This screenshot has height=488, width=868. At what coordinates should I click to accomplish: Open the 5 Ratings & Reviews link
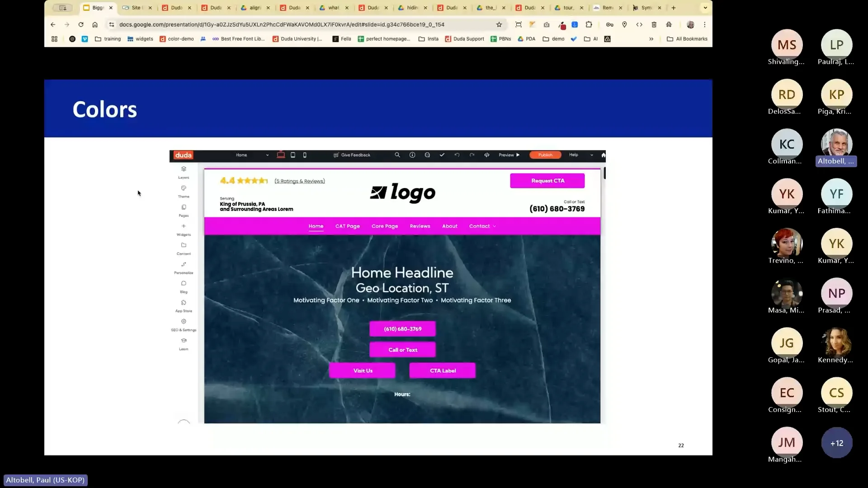point(300,181)
